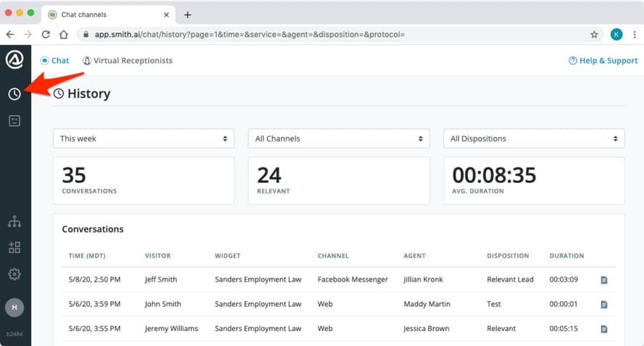
Task: Click the Test disposition cell
Action: coord(494,304)
